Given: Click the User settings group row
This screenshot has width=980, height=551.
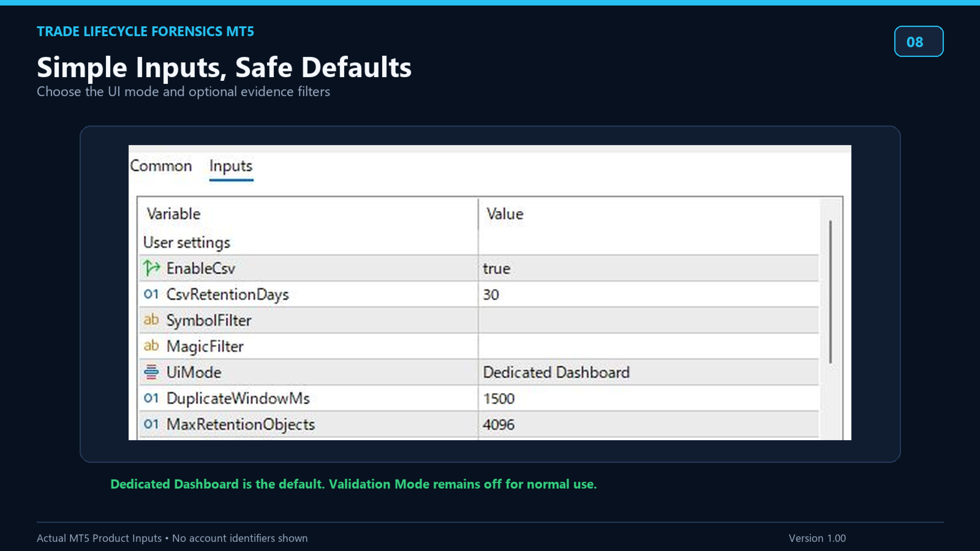Looking at the screenshot, I should [x=479, y=242].
